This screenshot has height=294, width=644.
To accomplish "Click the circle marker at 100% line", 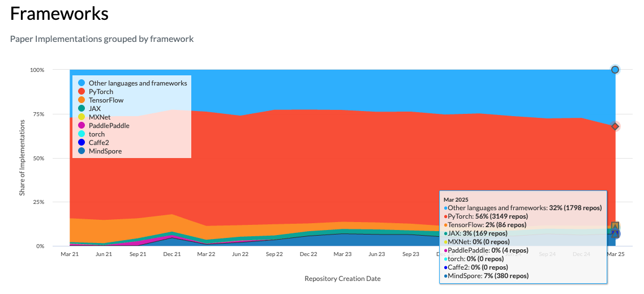I will [x=615, y=70].
